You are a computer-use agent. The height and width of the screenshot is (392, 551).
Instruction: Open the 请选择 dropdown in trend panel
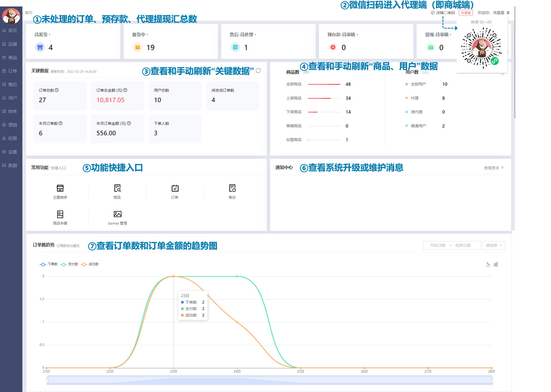(494, 245)
